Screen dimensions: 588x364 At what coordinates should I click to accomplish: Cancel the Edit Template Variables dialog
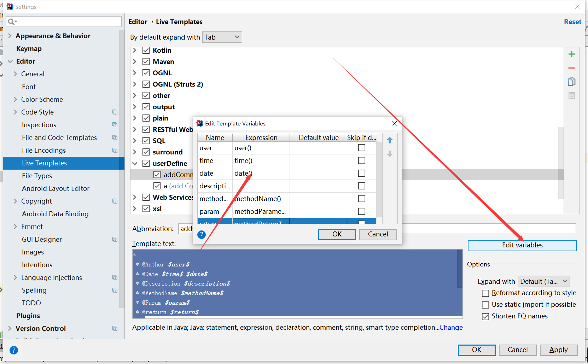click(378, 234)
